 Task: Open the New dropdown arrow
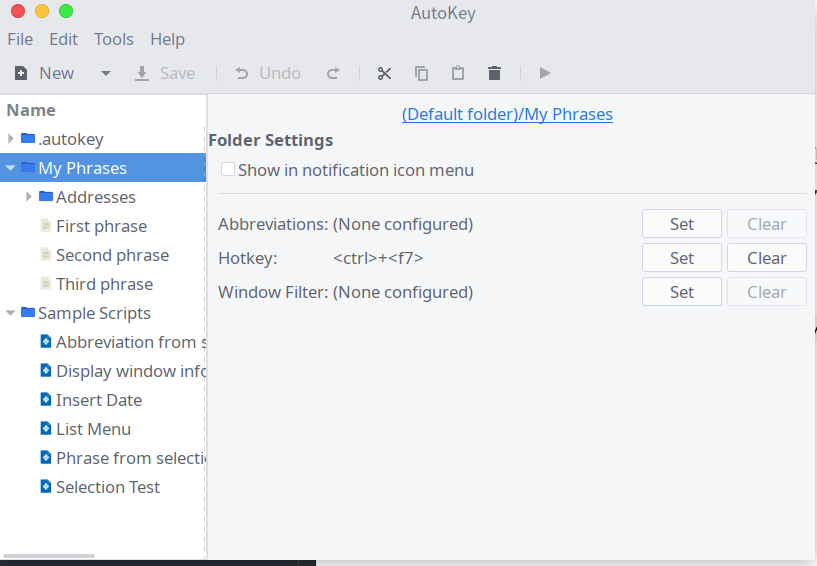(106, 73)
